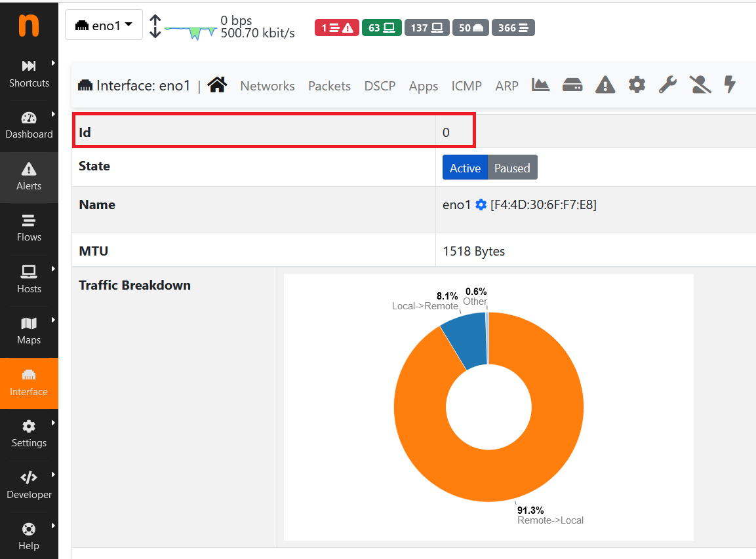Open the eno1 interface selector dropdown
Viewport: 756px width, 559px height.
coord(104,26)
